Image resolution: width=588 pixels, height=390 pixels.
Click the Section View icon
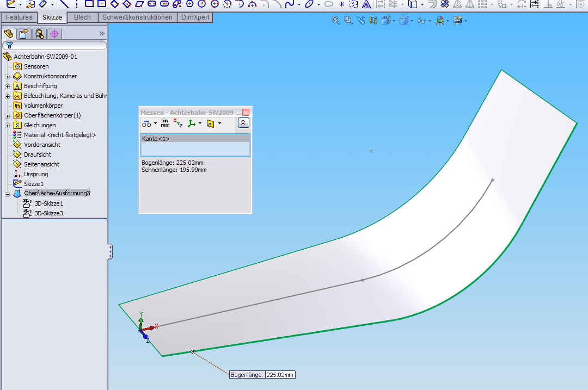(x=373, y=20)
